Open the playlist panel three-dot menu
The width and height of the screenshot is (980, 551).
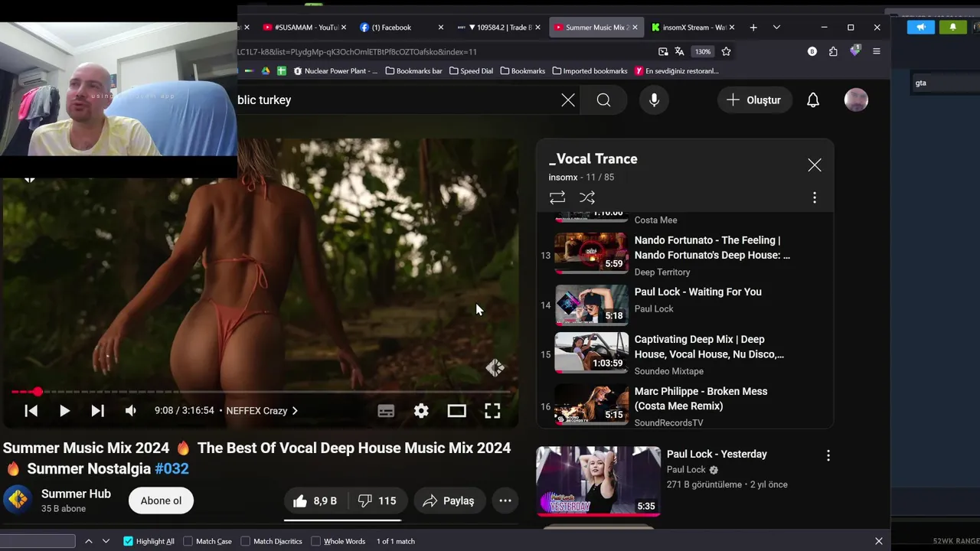(x=815, y=197)
